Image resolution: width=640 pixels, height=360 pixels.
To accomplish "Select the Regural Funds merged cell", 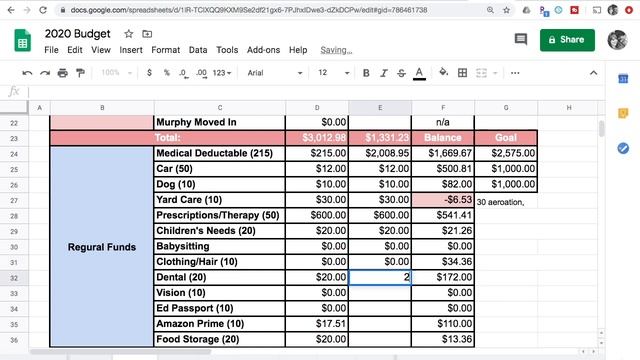I will [x=102, y=247].
